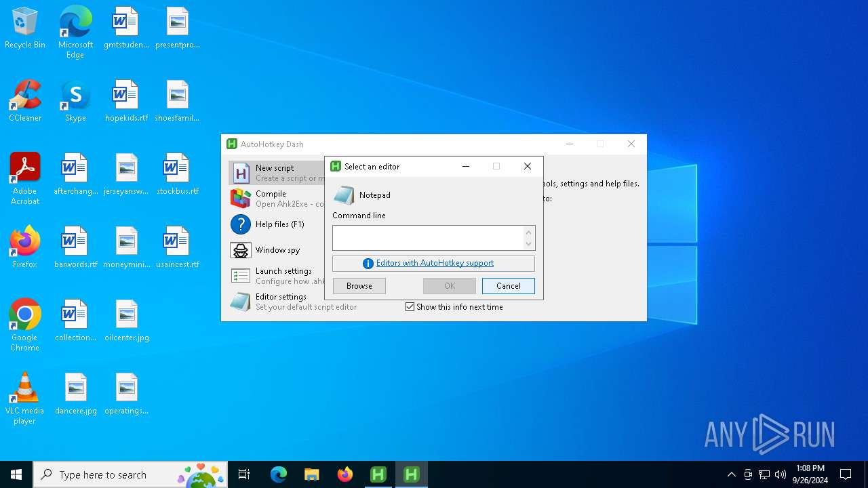This screenshot has height=488, width=868.
Task: Minimize the Select an editor dialog
Action: tap(466, 167)
